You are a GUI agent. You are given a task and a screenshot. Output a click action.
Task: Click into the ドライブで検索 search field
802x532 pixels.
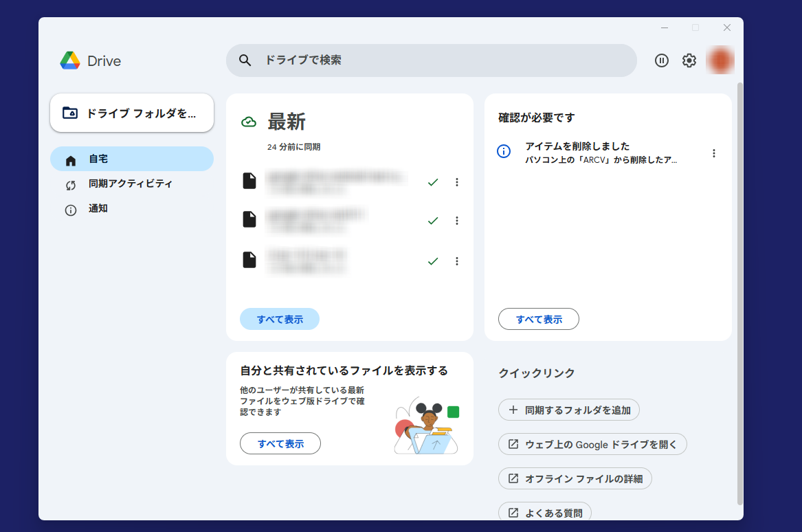pyautogui.click(x=440, y=60)
